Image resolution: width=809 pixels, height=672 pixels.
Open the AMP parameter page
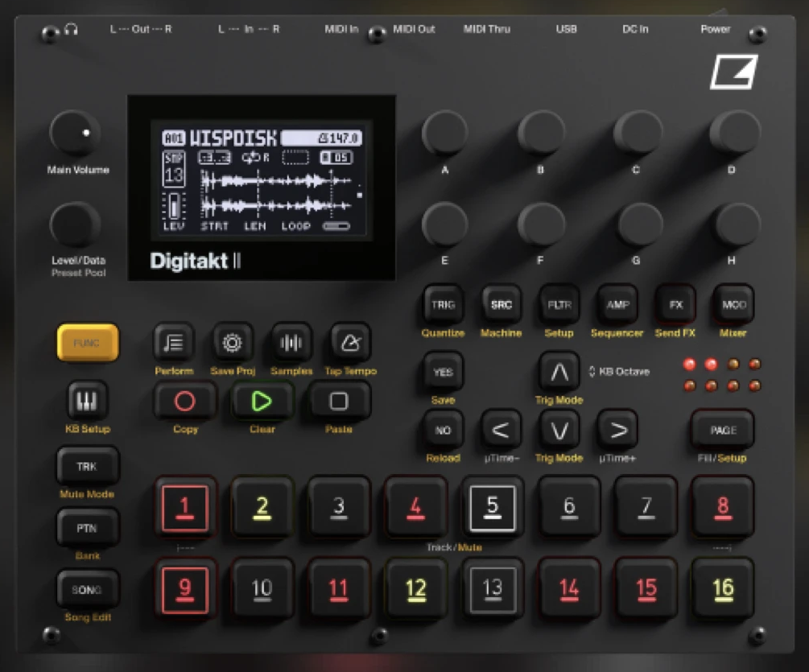click(617, 305)
